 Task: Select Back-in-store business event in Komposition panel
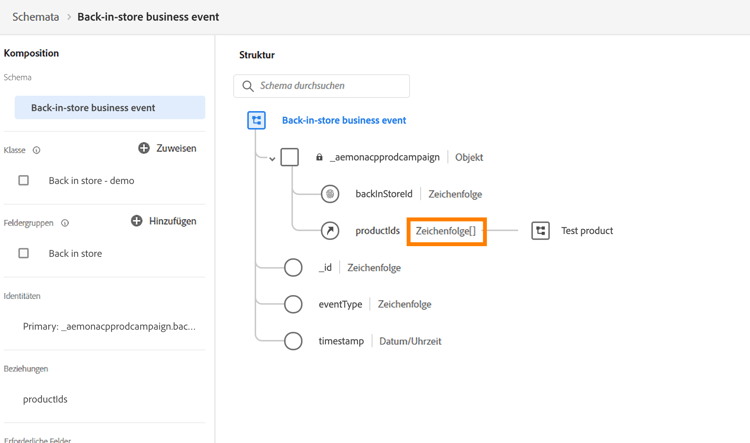click(x=109, y=108)
